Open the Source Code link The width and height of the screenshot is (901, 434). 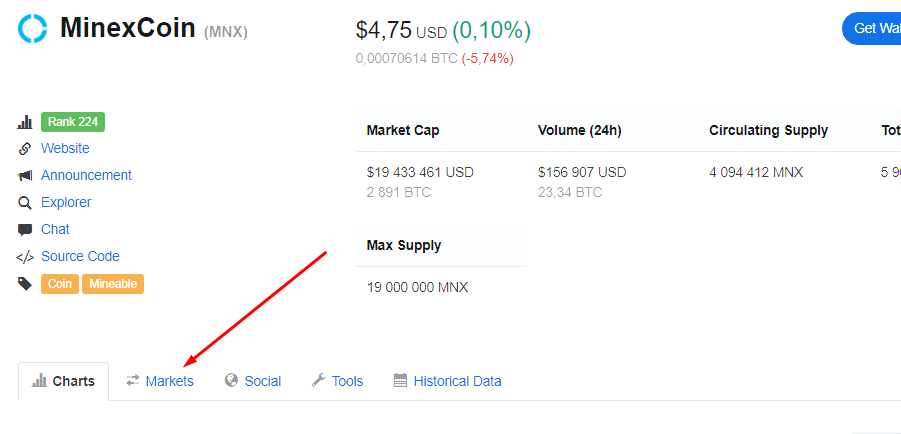(80, 256)
